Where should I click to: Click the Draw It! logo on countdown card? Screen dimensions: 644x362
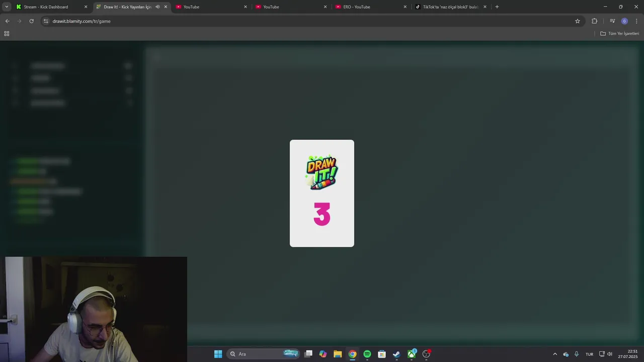pyautogui.click(x=322, y=172)
